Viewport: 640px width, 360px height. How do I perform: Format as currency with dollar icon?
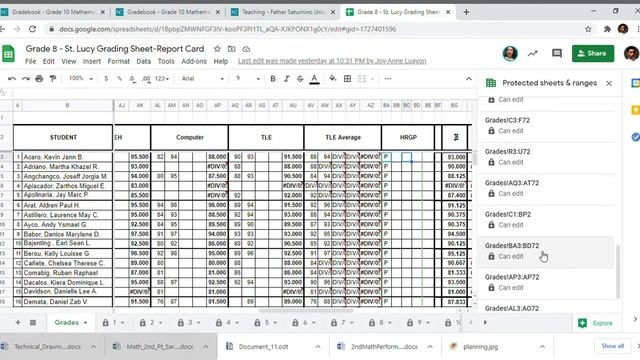coord(106,78)
